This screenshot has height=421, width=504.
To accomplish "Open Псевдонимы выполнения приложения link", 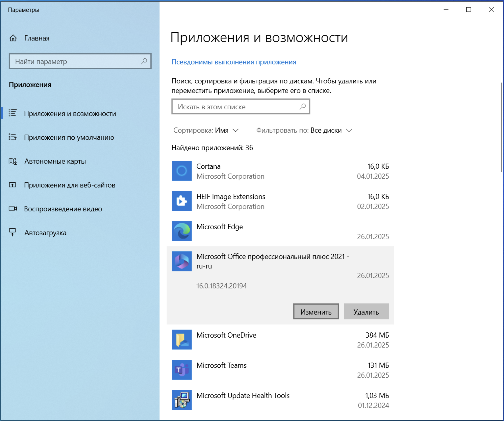I will pos(234,62).
